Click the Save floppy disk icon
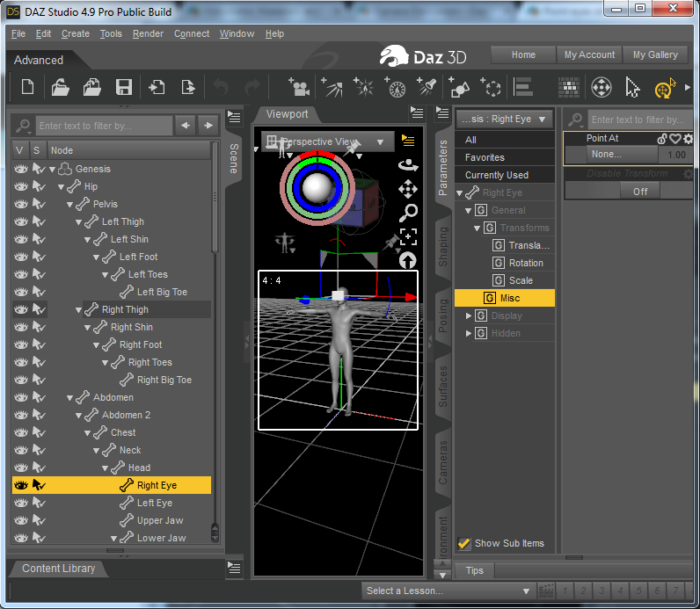 pos(124,87)
